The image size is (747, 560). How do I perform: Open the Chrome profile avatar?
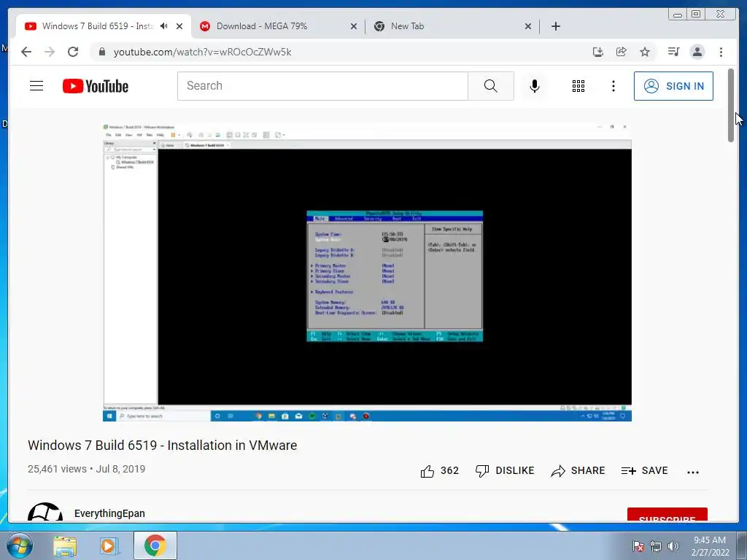[x=697, y=52]
